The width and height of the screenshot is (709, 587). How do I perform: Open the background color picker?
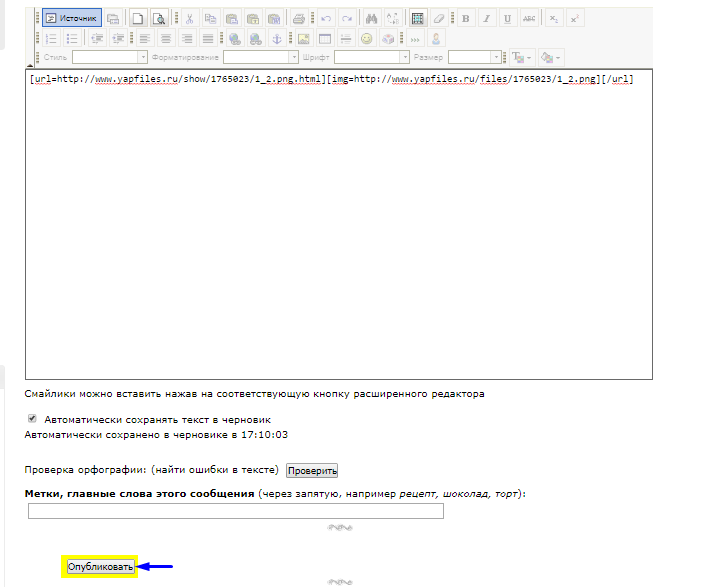(x=550, y=58)
